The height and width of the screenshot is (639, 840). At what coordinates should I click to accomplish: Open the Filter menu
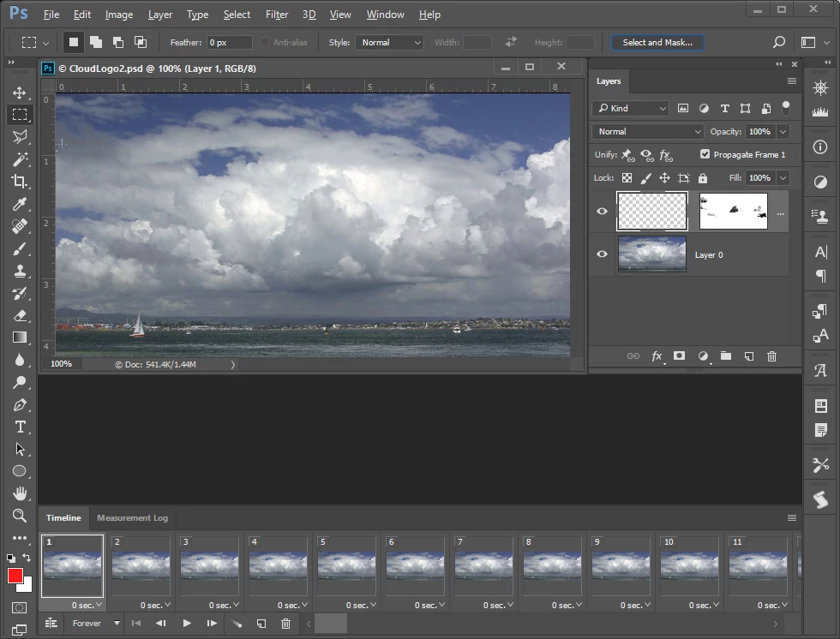click(277, 15)
